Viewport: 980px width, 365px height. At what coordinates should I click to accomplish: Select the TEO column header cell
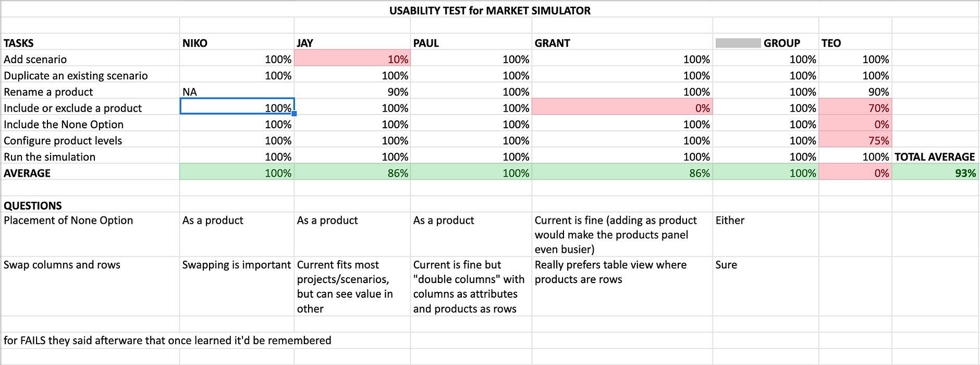[x=855, y=43]
